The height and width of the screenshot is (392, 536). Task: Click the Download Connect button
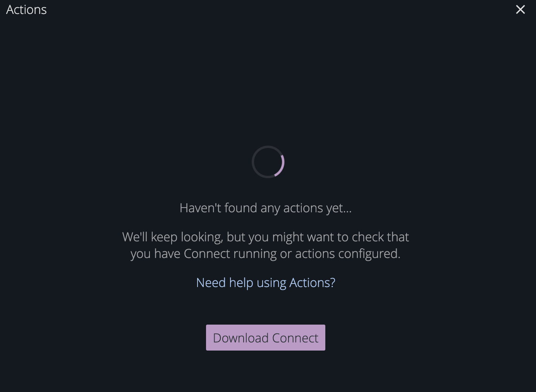coord(266,337)
